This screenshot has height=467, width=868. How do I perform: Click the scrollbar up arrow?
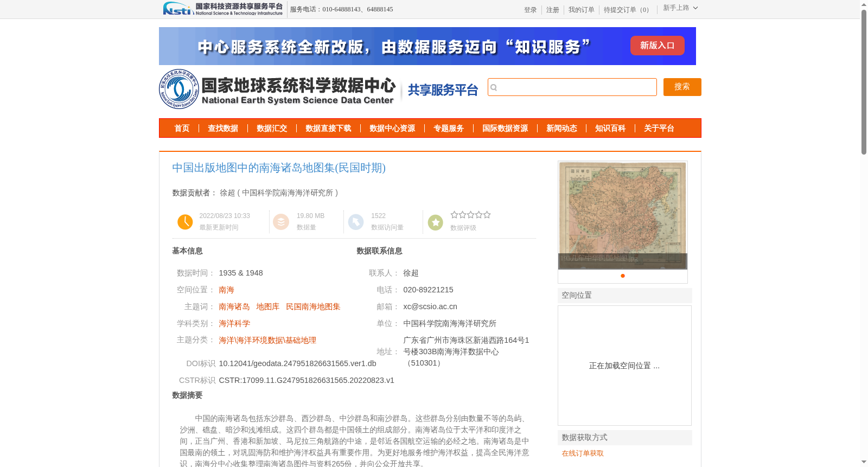(x=864, y=4)
